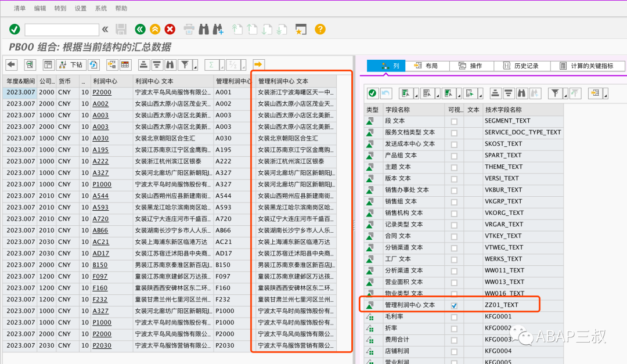Screen dimensions: 627x364
Task: Click profit center link P2000 in the first row
Action: click(102, 92)
